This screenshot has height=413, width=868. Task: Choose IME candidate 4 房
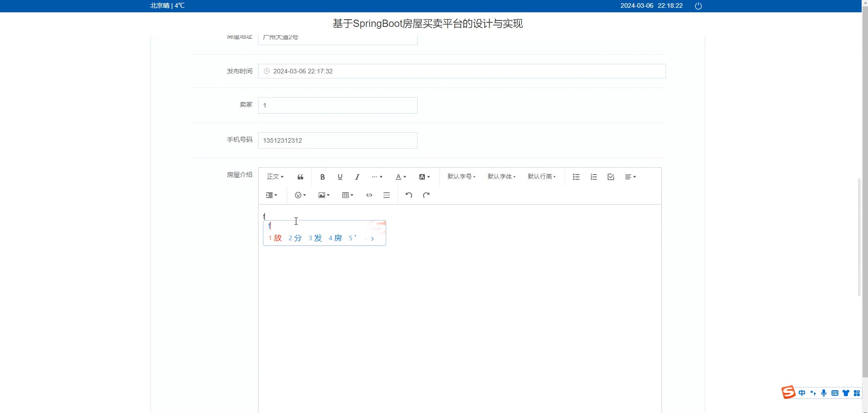(336, 238)
